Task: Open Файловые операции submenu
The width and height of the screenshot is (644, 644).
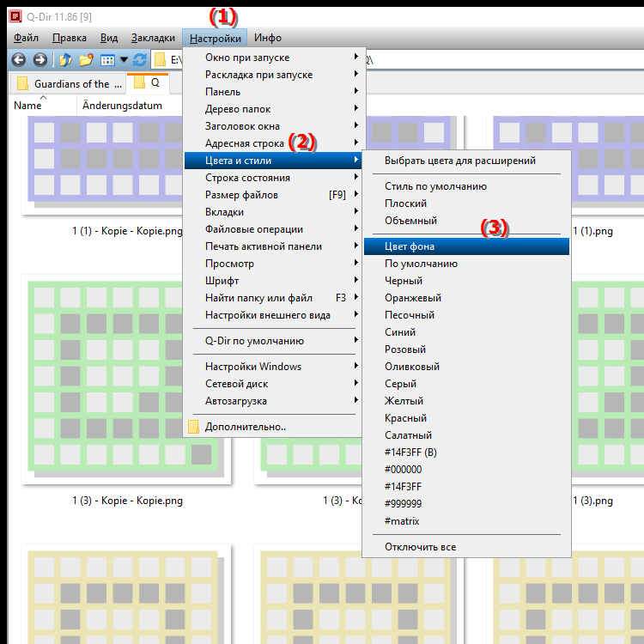Action: (273, 229)
